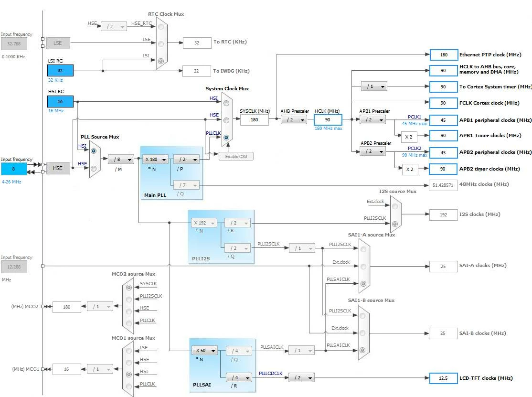Screen dimensions: 532x397
Task: Open the PLLI2S /R divider dropdown
Action: pyautogui.click(x=237, y=223)
